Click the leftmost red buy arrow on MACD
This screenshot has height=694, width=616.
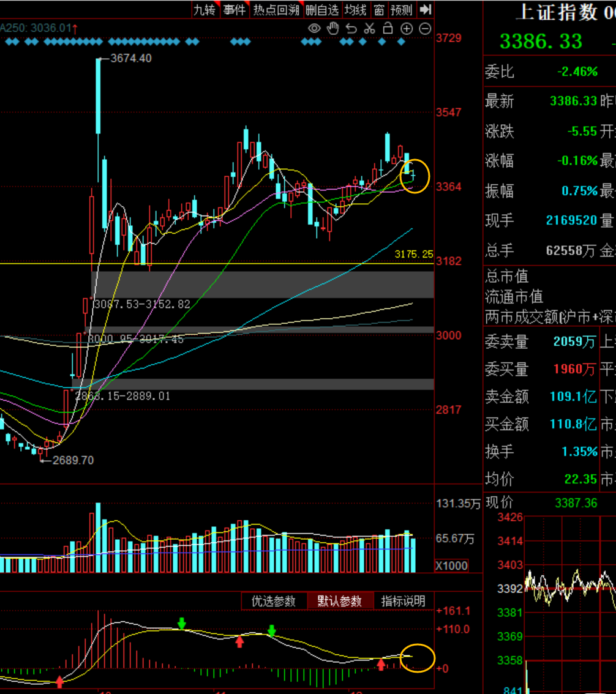[60, 681]
